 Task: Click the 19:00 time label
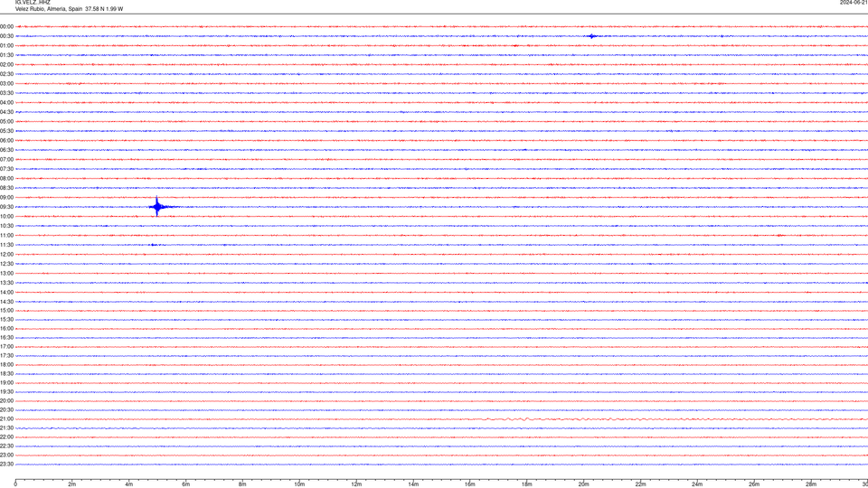pos(6,383)
